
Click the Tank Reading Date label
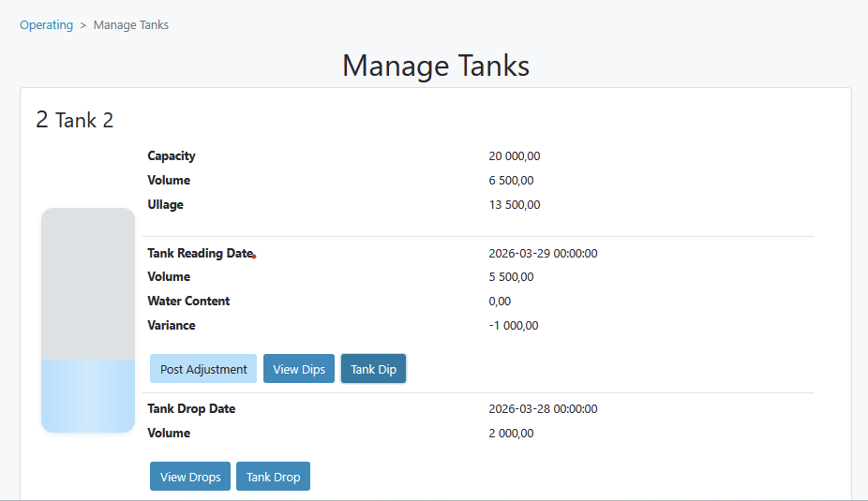(x=201, y=253)
